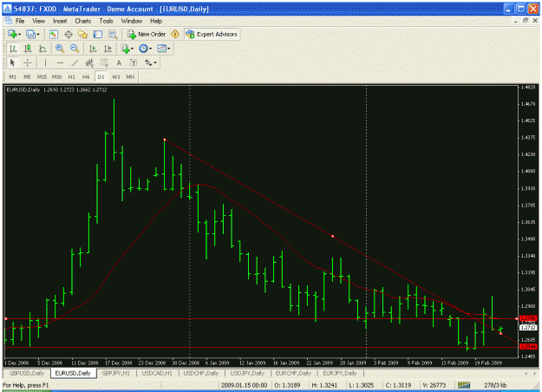Select the equidistant channel tool

(89, 62)
